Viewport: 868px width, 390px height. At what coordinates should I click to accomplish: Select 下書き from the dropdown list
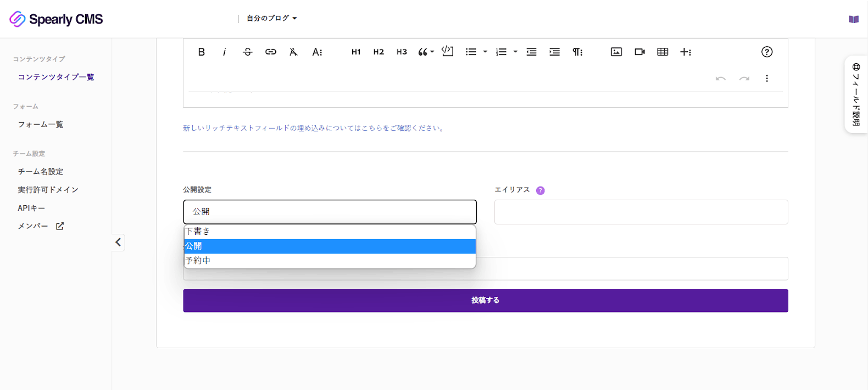[330, 232]
